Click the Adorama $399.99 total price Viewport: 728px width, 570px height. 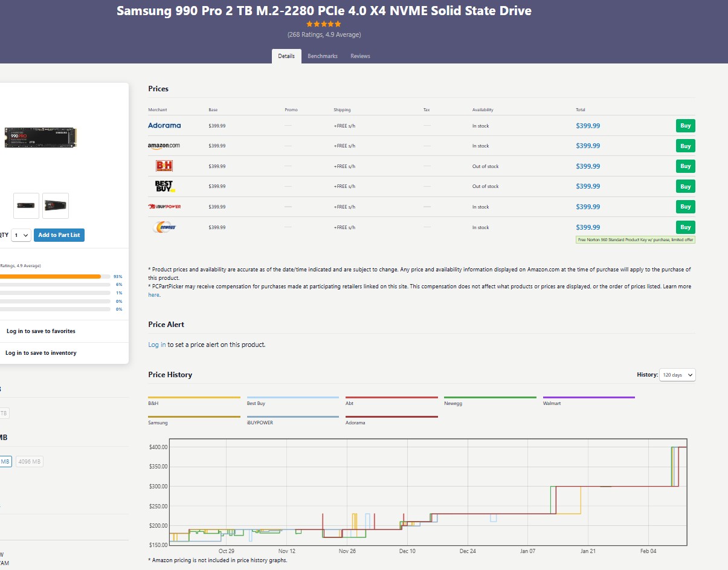[x=588, y=126]
